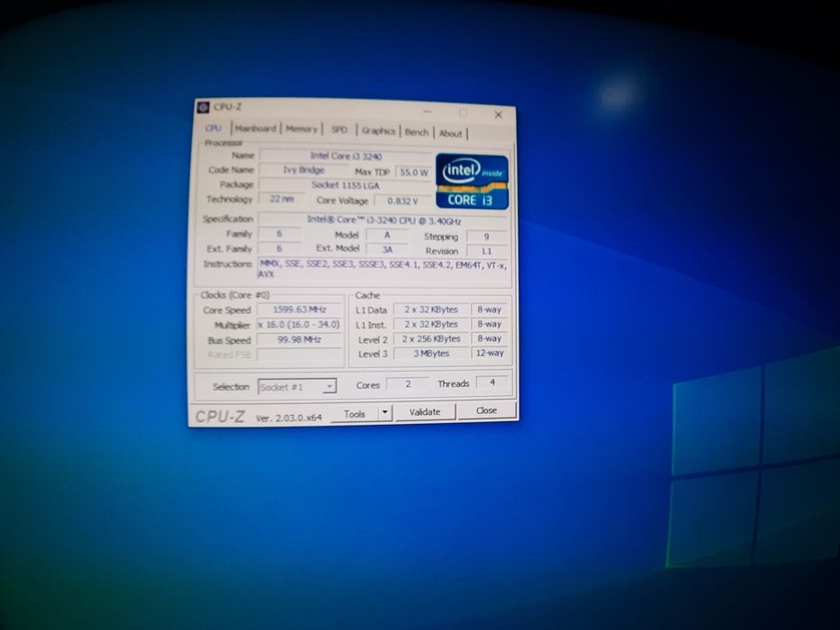Click the Stepping value 9

[487, 236]
